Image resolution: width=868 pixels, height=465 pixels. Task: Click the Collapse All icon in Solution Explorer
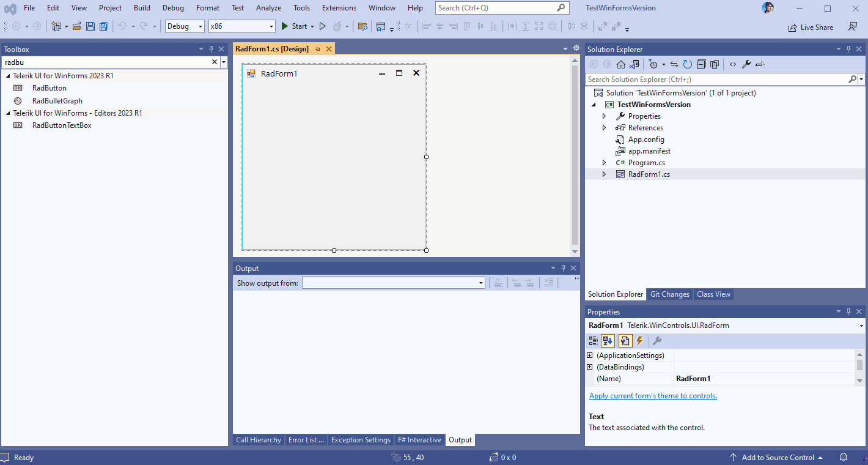point(701,64)
